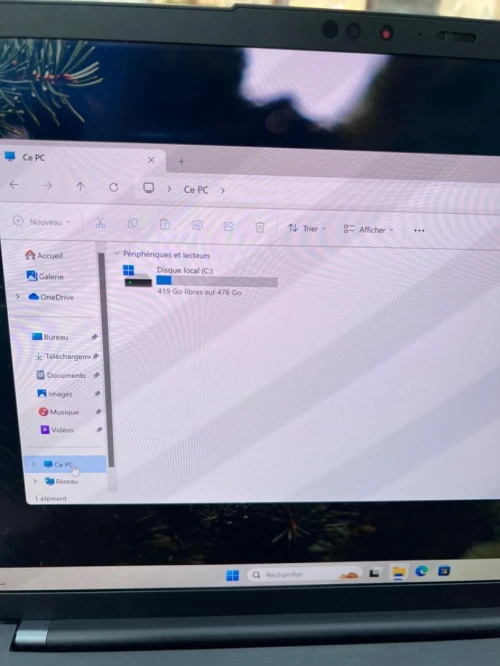
Task: Click the Share icon in toolbar
Action: (229, 226)
